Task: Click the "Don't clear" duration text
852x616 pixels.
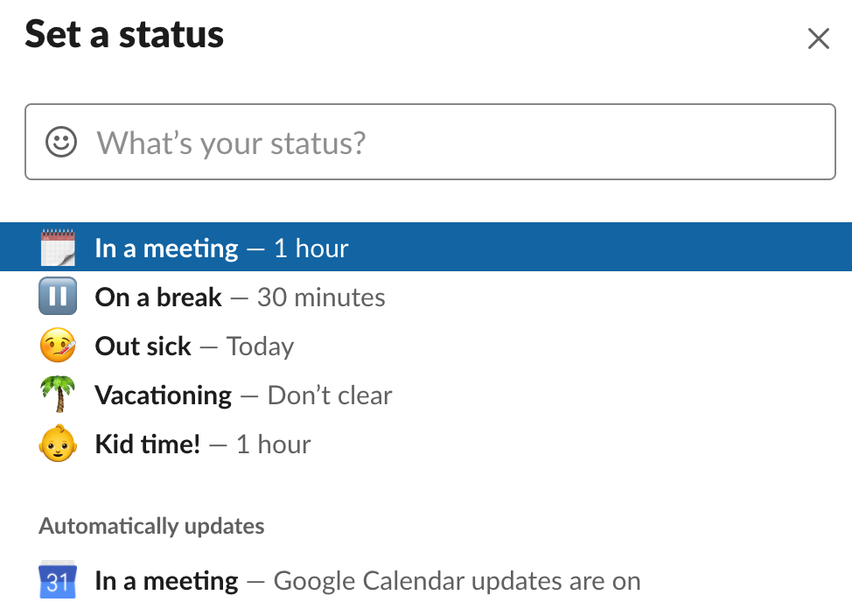Action: [330, 395]
